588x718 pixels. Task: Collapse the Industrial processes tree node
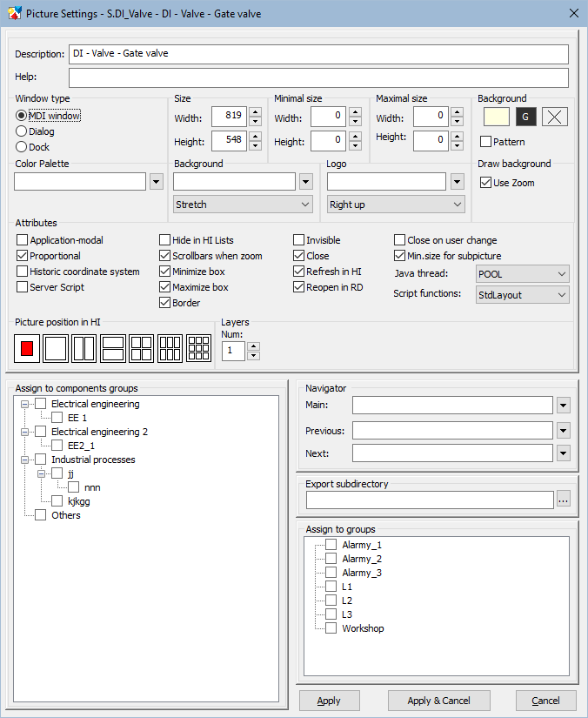coord(24,460)
